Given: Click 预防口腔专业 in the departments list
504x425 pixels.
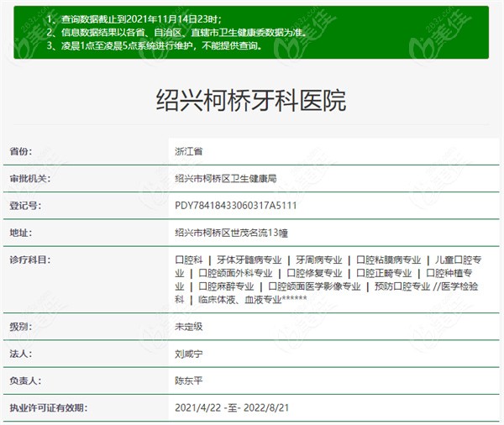Looking at the screenshot, I should tap(402, 286).
